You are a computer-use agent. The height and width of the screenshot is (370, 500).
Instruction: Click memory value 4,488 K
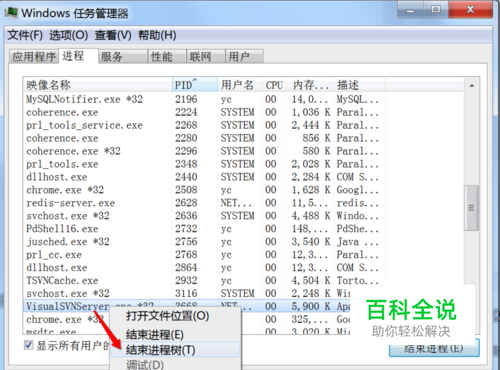point(311,216)
